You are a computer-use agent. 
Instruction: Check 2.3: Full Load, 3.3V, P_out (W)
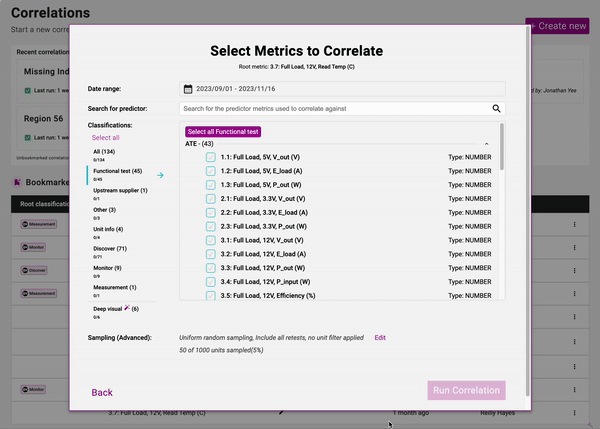(x=211, y=227)
